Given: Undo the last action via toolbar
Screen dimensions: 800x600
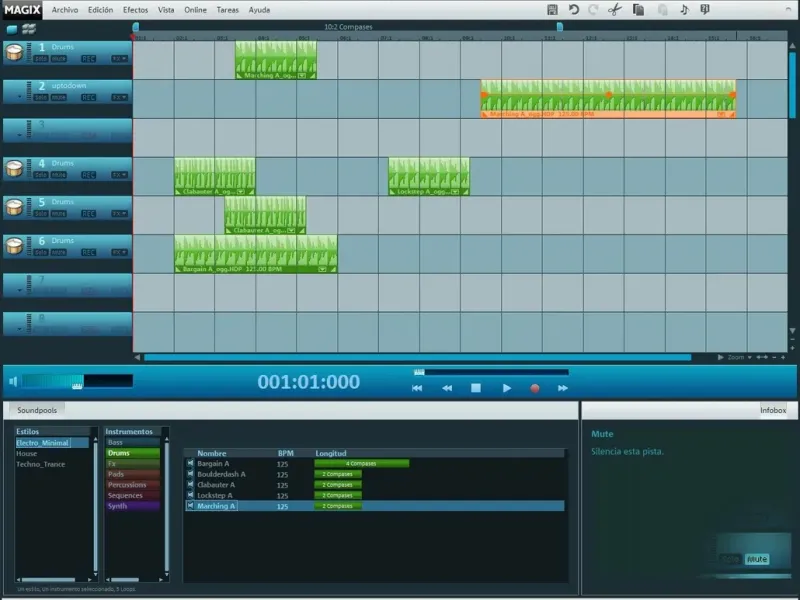Looking at the screenshot, I should pyautogui.click(x=573, y=10).
